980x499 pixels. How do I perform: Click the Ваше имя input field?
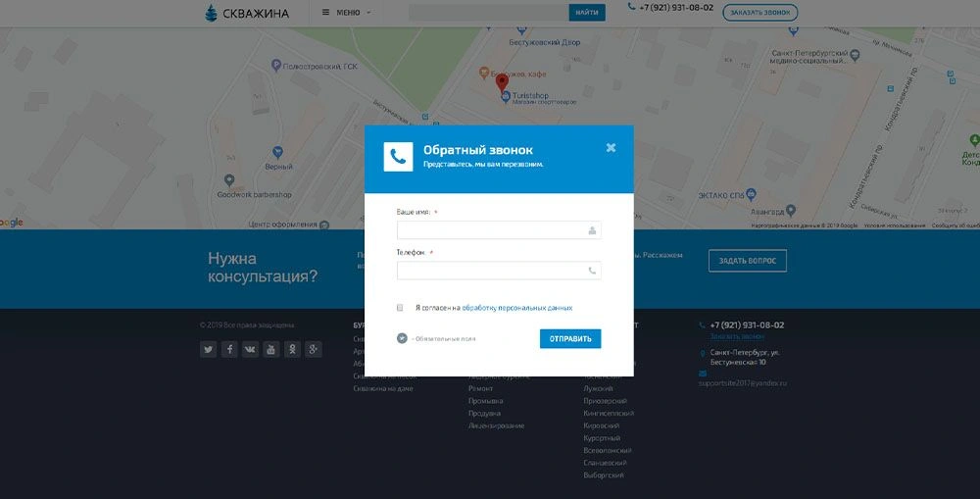[490, 230]
